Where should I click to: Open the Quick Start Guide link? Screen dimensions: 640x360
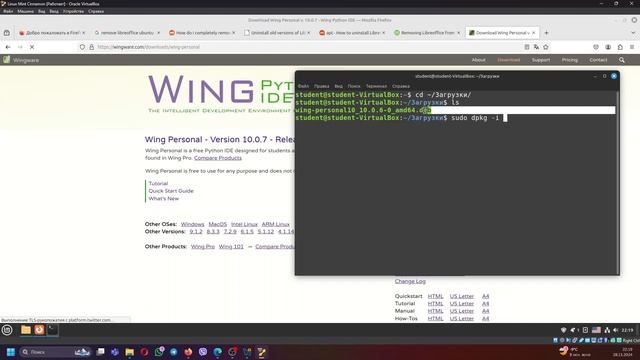171,191
